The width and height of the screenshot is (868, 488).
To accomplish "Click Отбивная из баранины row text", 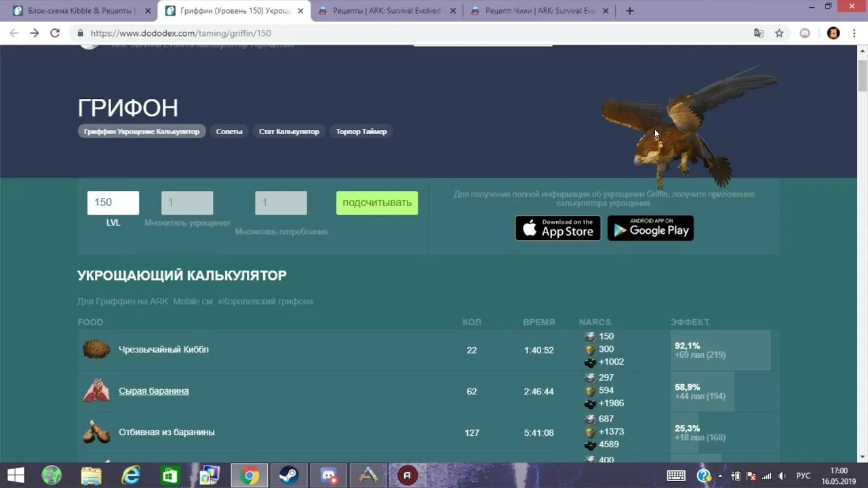I will (167, 432).
